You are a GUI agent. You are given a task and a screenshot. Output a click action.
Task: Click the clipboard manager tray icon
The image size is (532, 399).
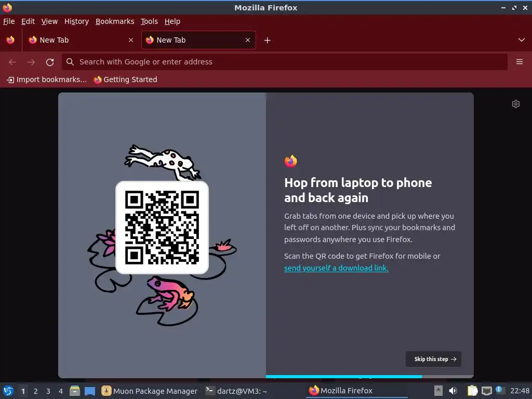(472, 391)
